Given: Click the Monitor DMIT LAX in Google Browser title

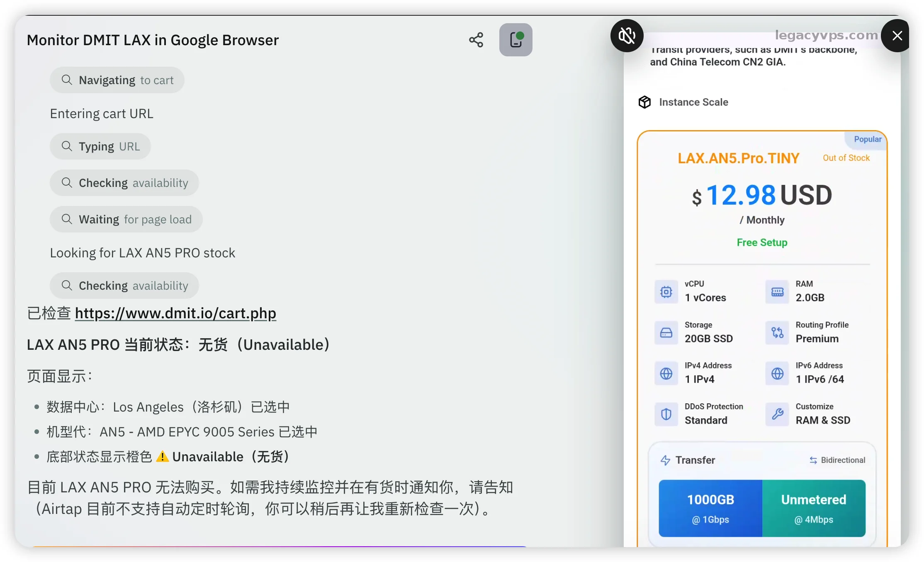Looking at the screenshot, I should point(153,40).
